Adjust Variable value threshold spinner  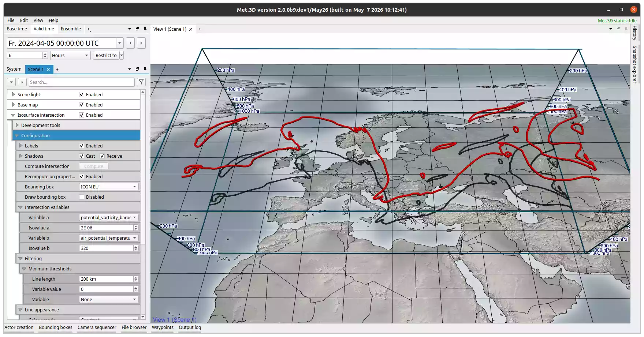click(136, 289)
